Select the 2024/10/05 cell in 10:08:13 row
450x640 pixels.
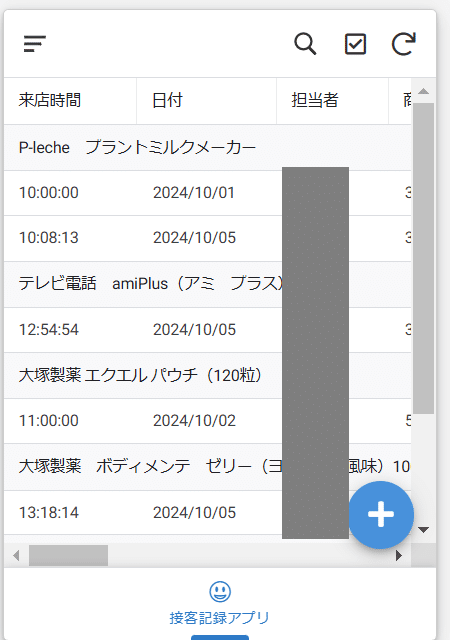pyautogui.click(x=194, y=238)
